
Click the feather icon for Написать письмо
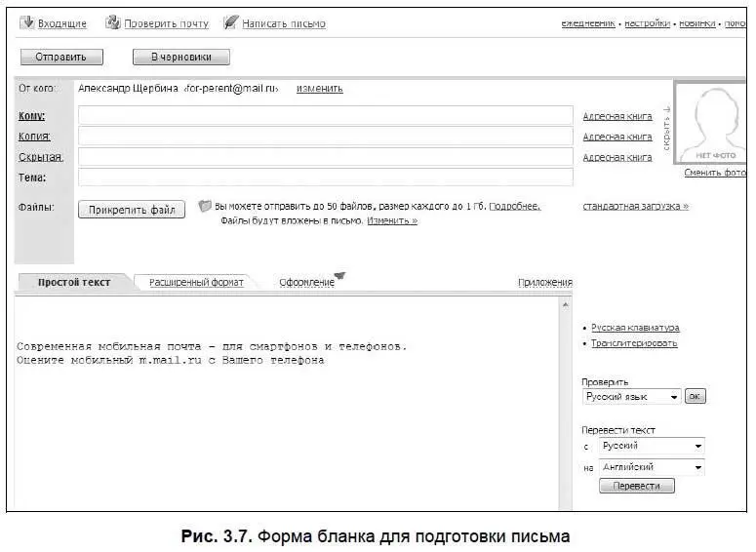click(x=231, y=22)
